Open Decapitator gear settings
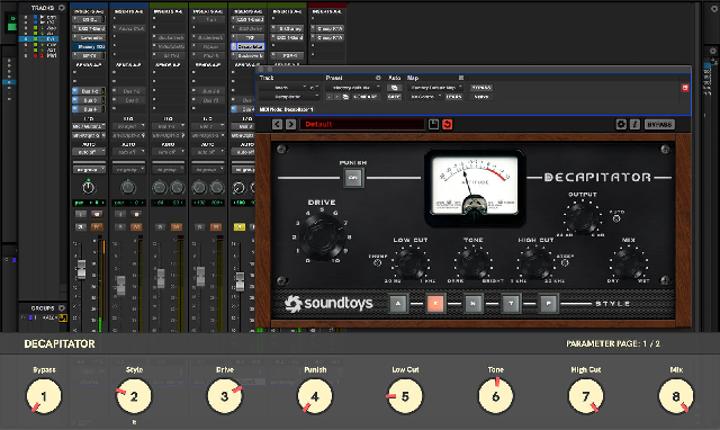This screenshot has height=430, width=720. click(621, 124)
